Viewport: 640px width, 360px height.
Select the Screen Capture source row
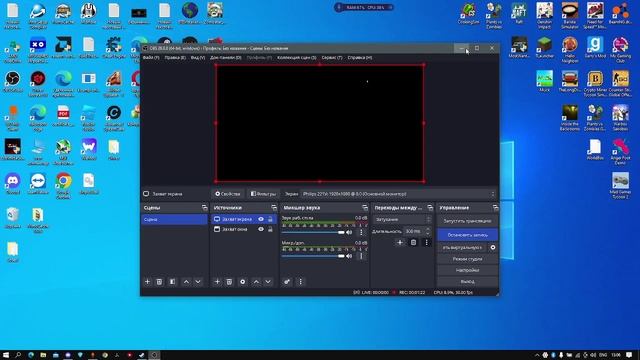(x=244, y=219)
